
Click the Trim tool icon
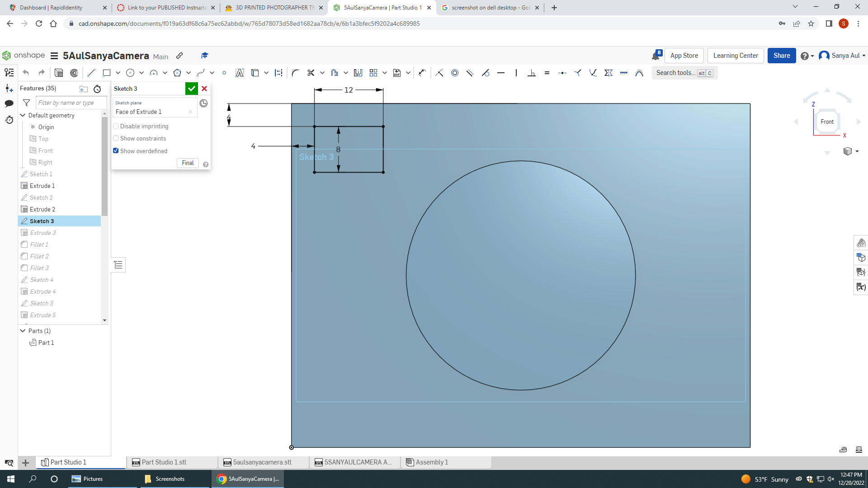[311, 72]
